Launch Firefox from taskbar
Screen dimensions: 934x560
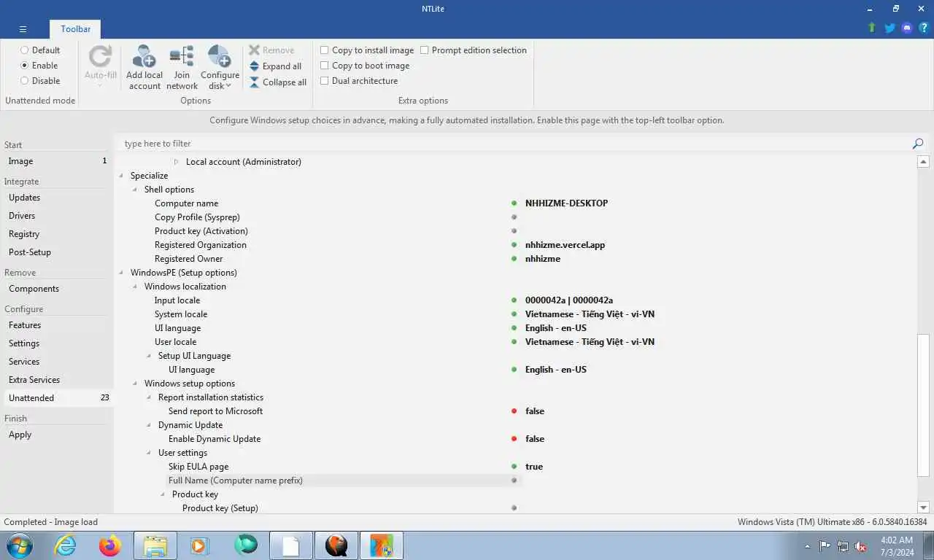[109, 545]
